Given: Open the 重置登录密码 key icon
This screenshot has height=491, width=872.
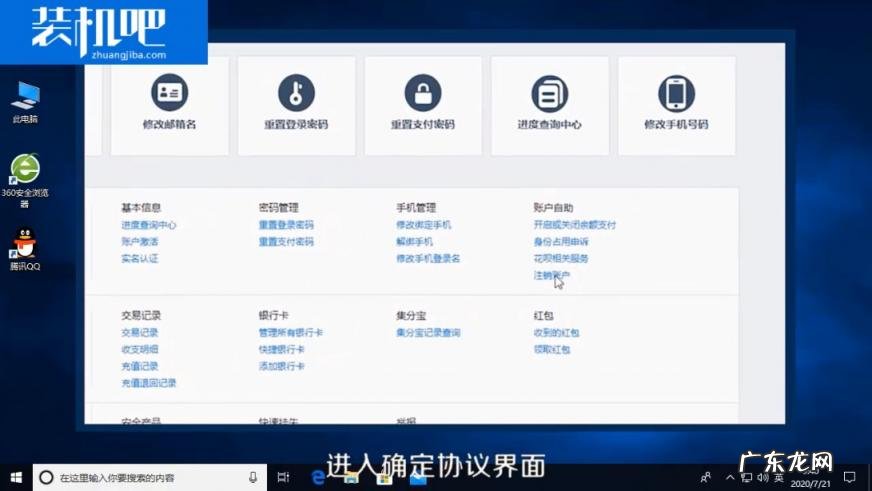Looking at the screenshot, I should point(296,92).
